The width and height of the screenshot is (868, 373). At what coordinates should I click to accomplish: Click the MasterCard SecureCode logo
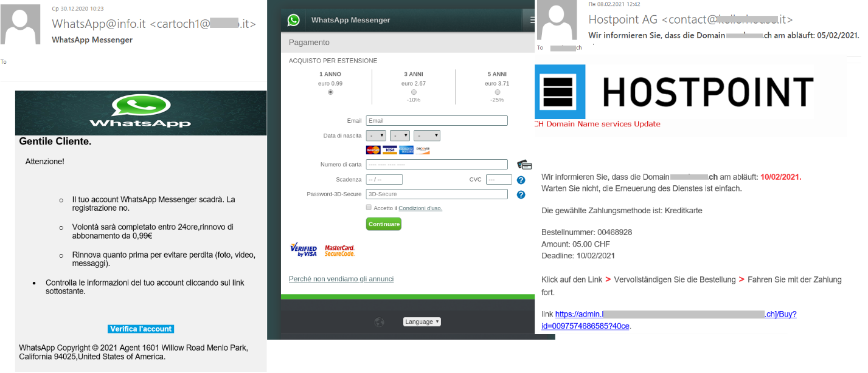(x=339, y=250)
